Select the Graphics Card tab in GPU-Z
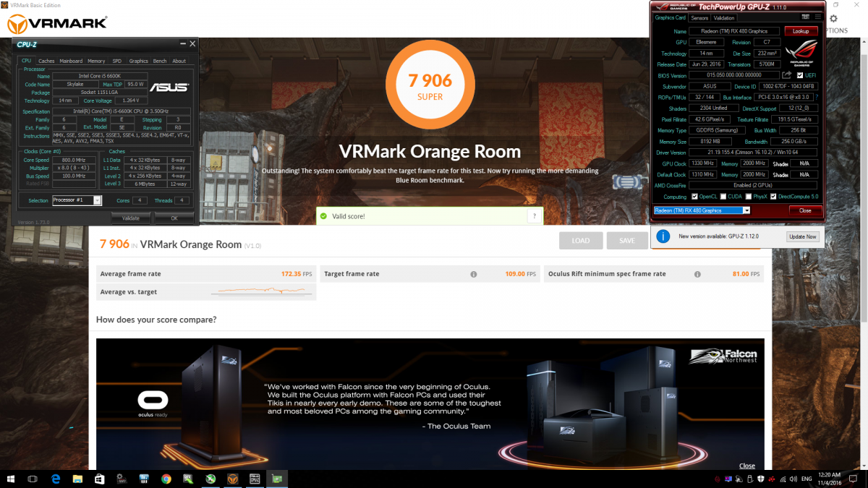Image resolution: width=868 pixels, height=488 pixels. point(670,18)
